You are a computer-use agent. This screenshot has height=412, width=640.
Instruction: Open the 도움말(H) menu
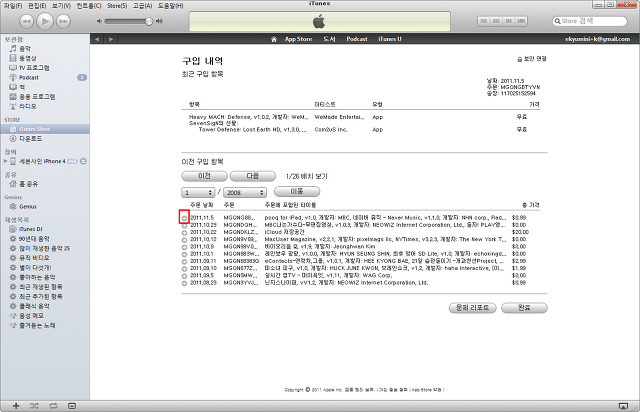[170, 6]
